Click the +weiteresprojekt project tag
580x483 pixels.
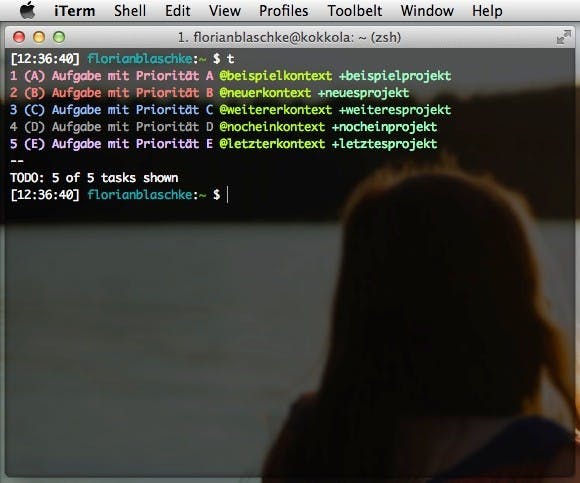[x=395, y=110]
